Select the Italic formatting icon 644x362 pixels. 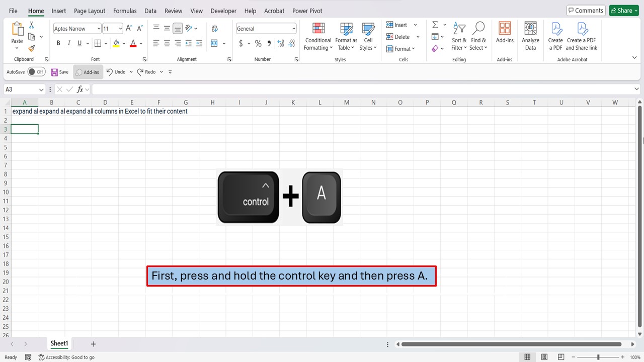point(68,43)
